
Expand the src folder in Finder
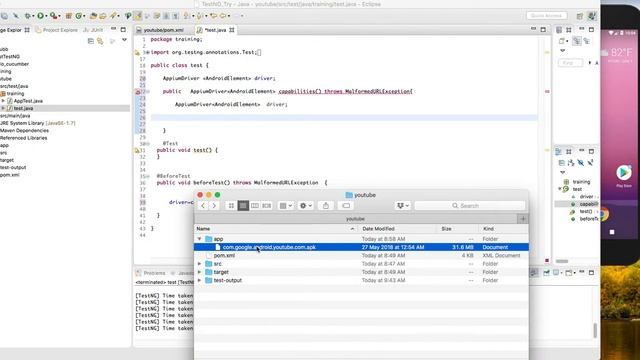[200, 264]
